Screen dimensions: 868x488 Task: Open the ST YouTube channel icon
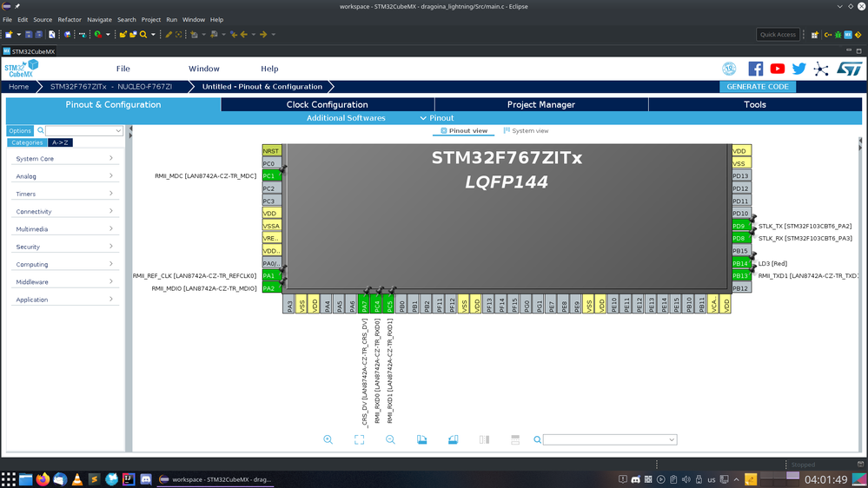point(778,69)
